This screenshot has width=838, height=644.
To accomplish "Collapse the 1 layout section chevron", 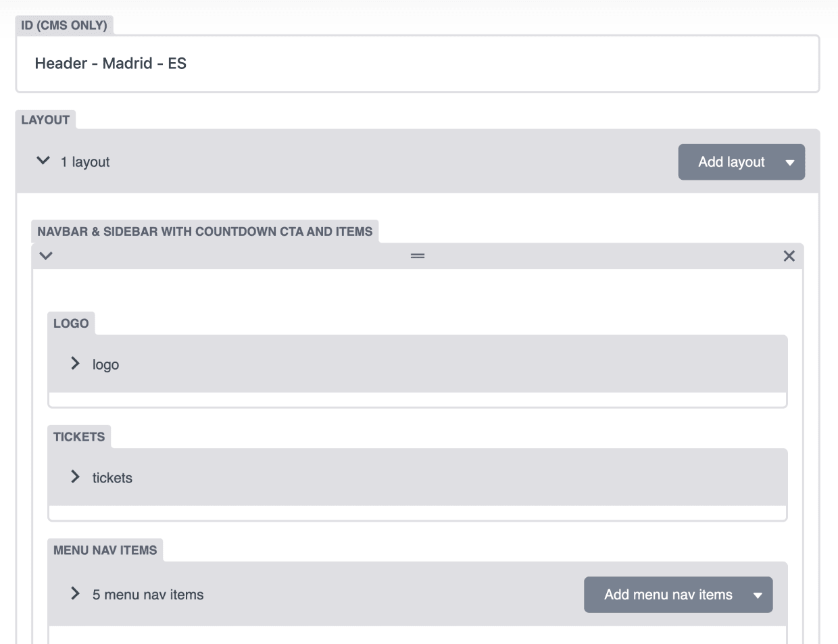I will [43, 161].
